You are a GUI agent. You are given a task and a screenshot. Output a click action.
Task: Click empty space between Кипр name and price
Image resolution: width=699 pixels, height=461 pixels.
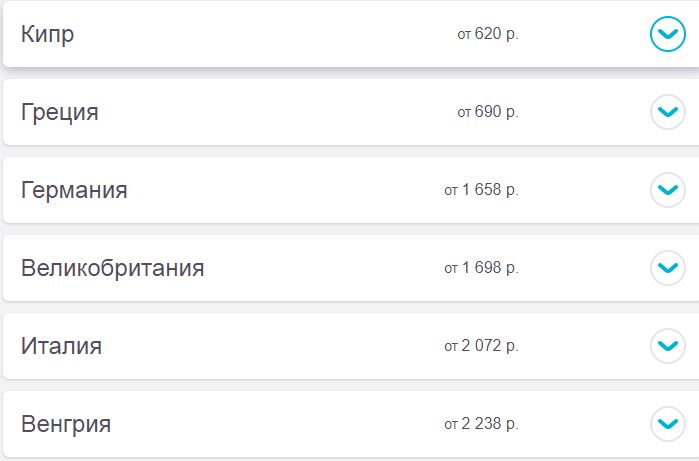coord(260,35)
